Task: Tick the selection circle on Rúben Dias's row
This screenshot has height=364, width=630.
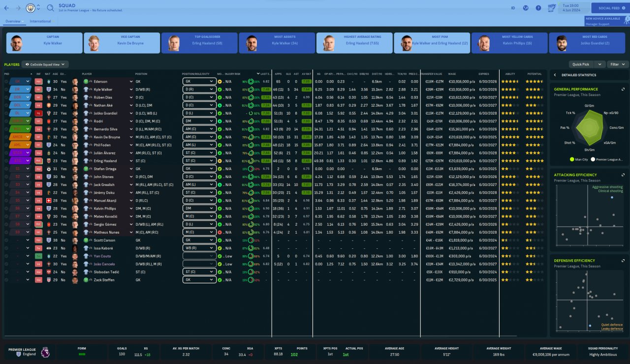Action: pyautogui.click(x=7, y=97)
